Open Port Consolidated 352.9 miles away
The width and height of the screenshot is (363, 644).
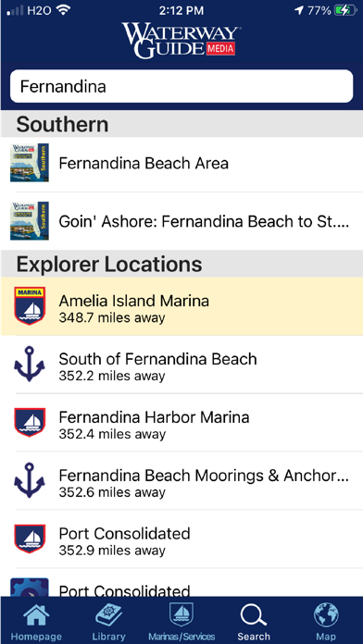[x=181, y=539]
